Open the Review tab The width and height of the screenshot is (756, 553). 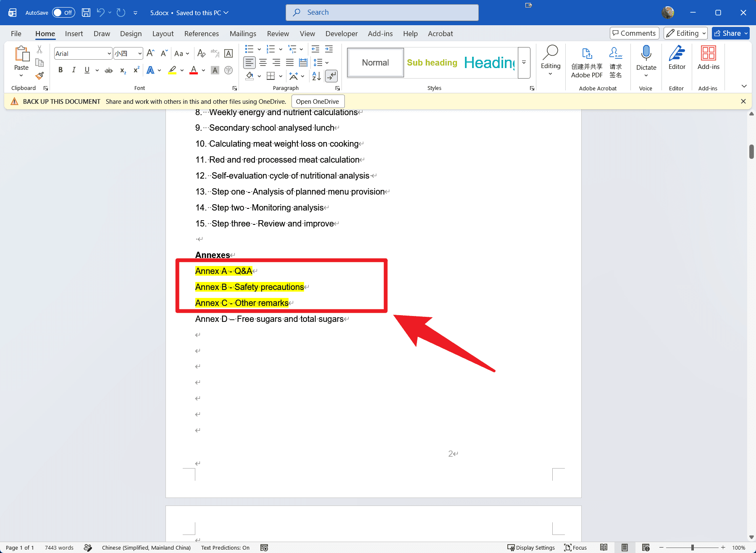pyautogui.click(x=278, y=34)
